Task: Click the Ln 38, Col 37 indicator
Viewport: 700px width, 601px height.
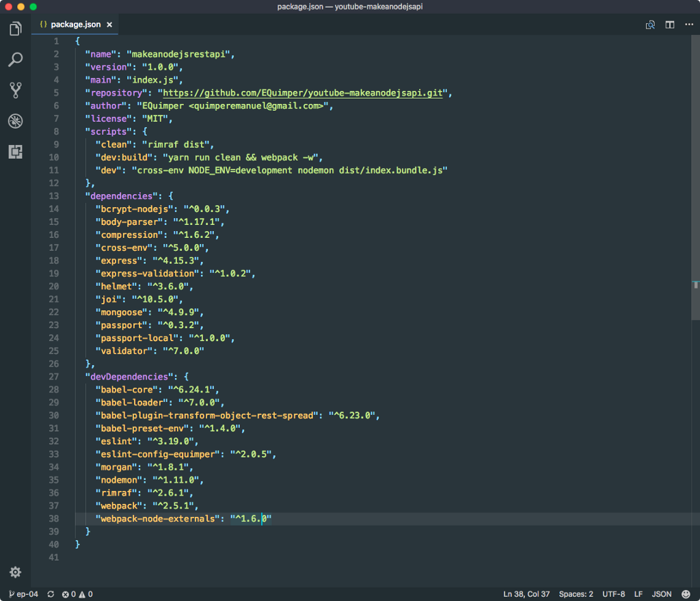Action: pos(526,594)
